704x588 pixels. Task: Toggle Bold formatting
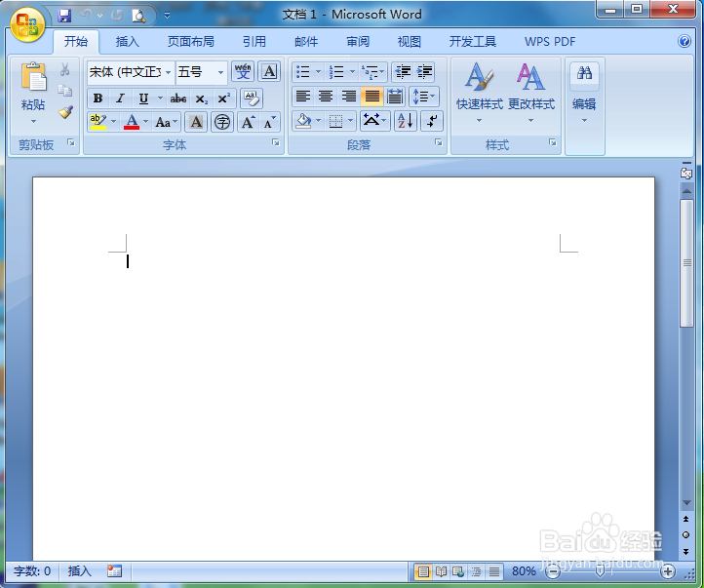pos(98,98)
